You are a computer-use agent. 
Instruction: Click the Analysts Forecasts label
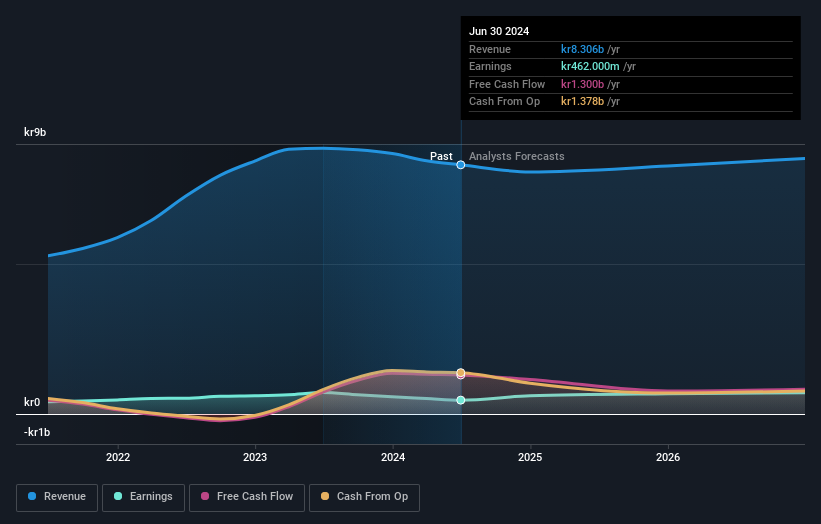click(x=517, y=156)
